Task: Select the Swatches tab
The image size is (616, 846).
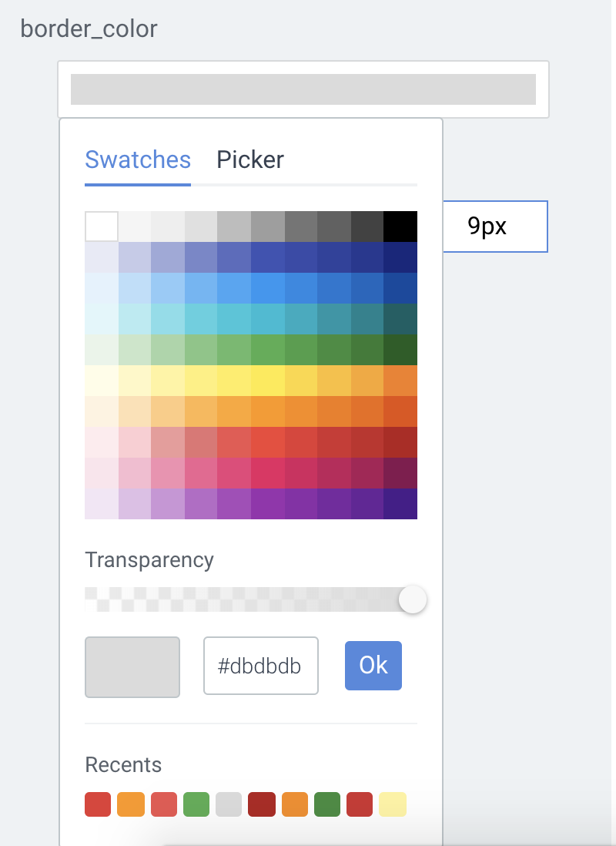Action: point(138,159)
